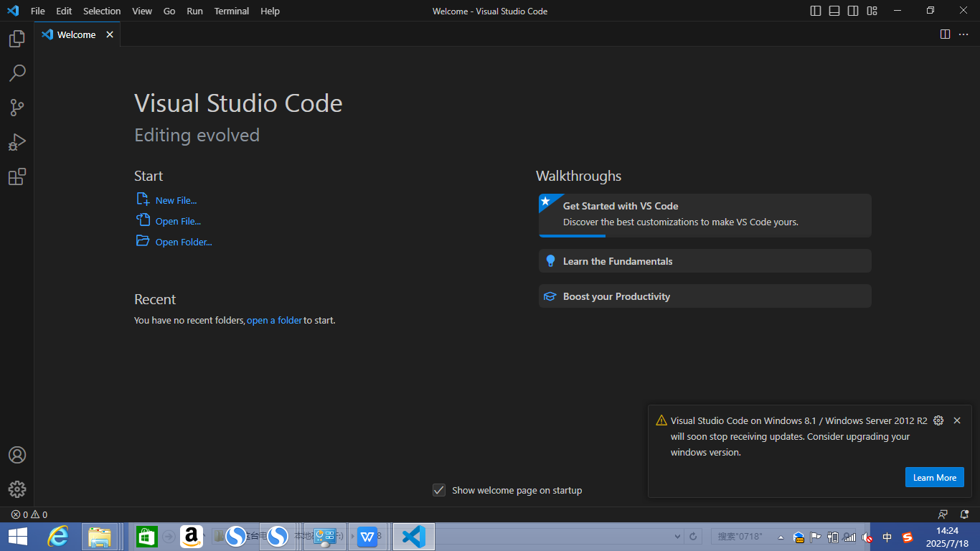
Task: Click Windows Start button
Action: (17, 537)
